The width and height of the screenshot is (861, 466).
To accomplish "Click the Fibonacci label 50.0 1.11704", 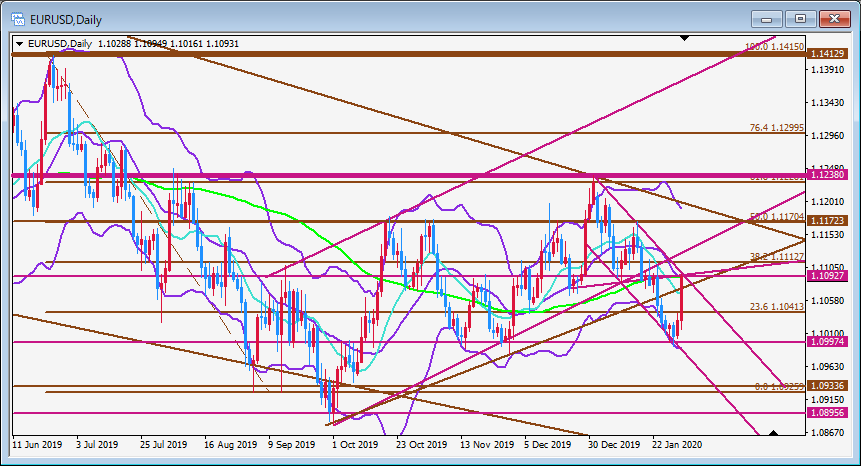I will click(776, 217).
